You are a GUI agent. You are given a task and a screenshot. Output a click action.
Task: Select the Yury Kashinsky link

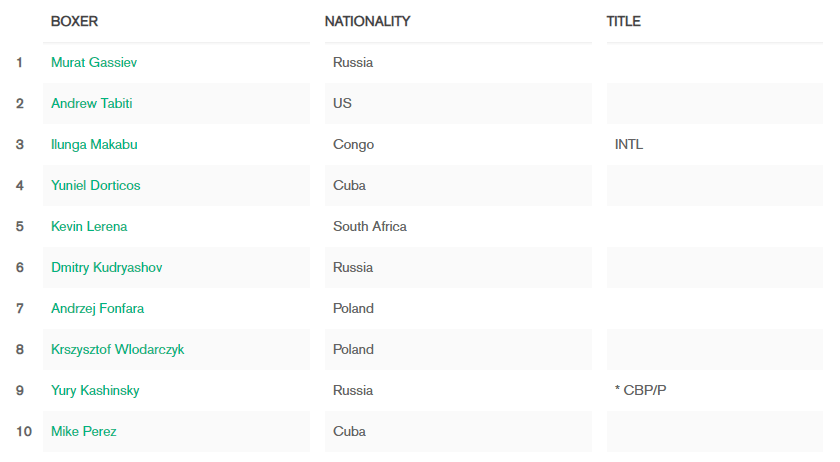(95, 391)
